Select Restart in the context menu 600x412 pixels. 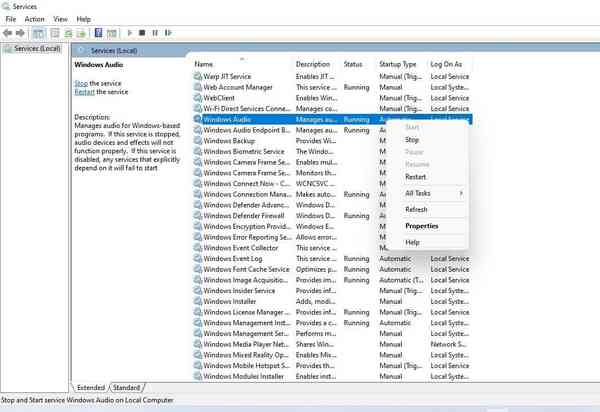415,177
